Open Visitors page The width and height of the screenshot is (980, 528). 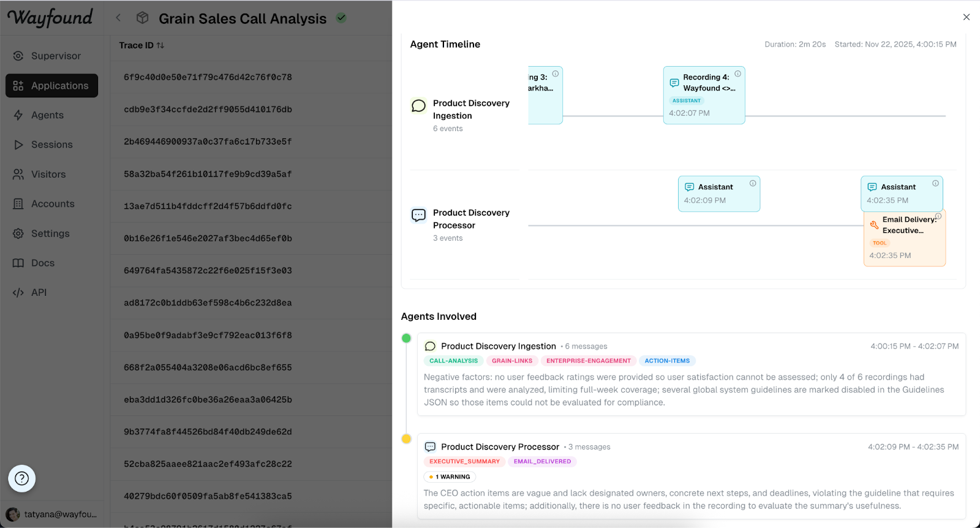pyautogui.click(x=51, y=175)
